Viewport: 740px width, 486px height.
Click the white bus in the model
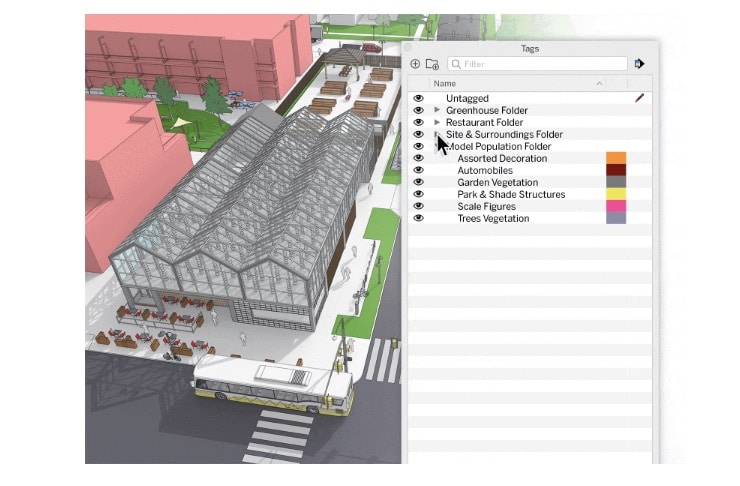[x=272, y=385]
